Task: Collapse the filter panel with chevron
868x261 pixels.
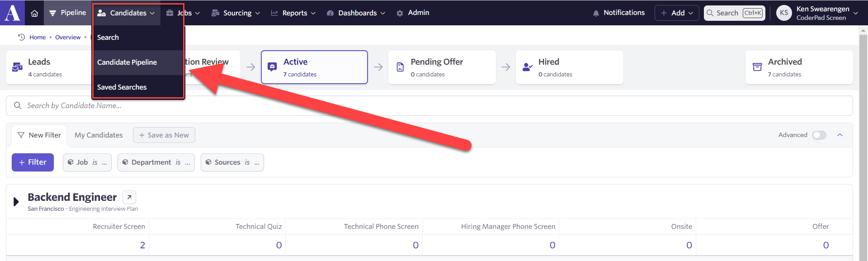Action: click(x=840, y=135)
